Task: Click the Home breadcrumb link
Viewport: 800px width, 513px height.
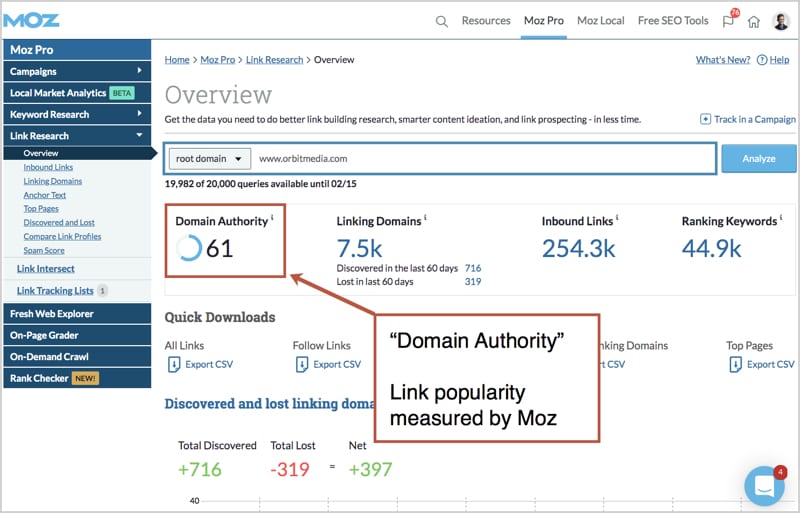Action: click(177, 60)
